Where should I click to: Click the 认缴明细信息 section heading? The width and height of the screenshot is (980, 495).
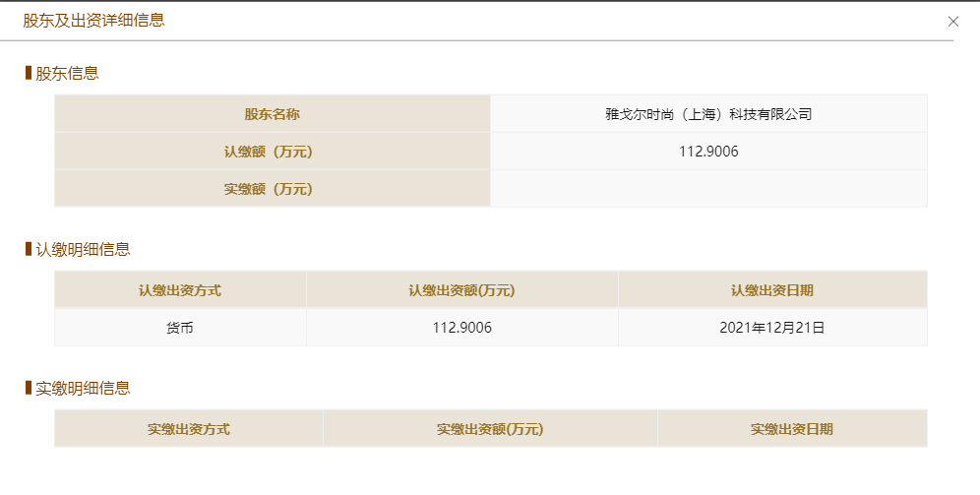83,249
